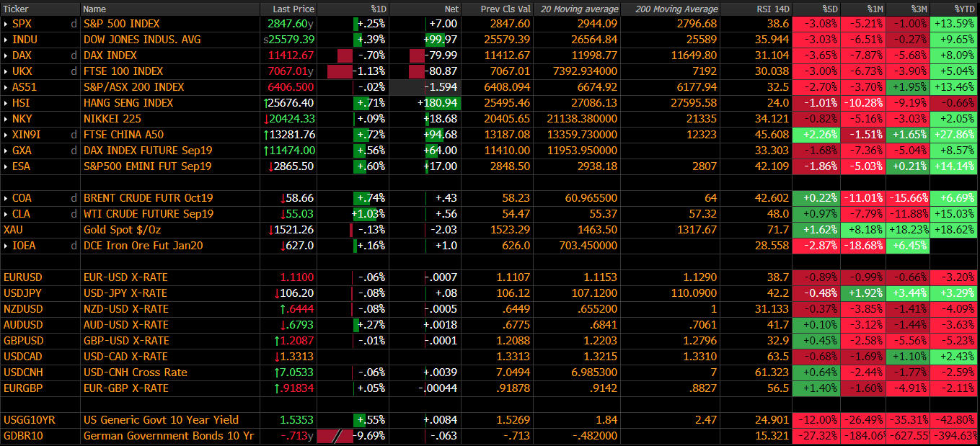Click the -394.63 YTD value for GDBR10

click(955, 436)
